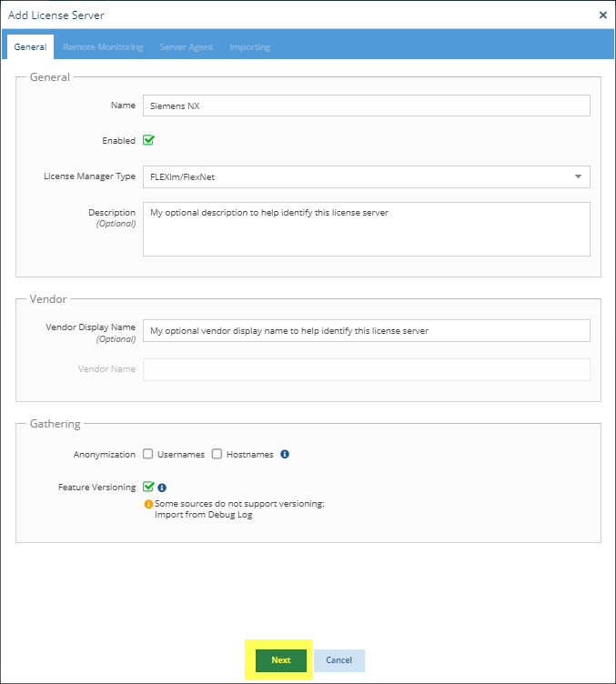Close the Add License Server dialog
This screenshot has width=616, height=684.
603,15
